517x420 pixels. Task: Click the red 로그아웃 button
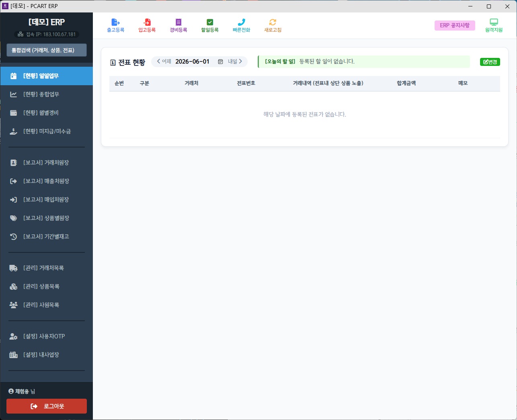point(47,406)
